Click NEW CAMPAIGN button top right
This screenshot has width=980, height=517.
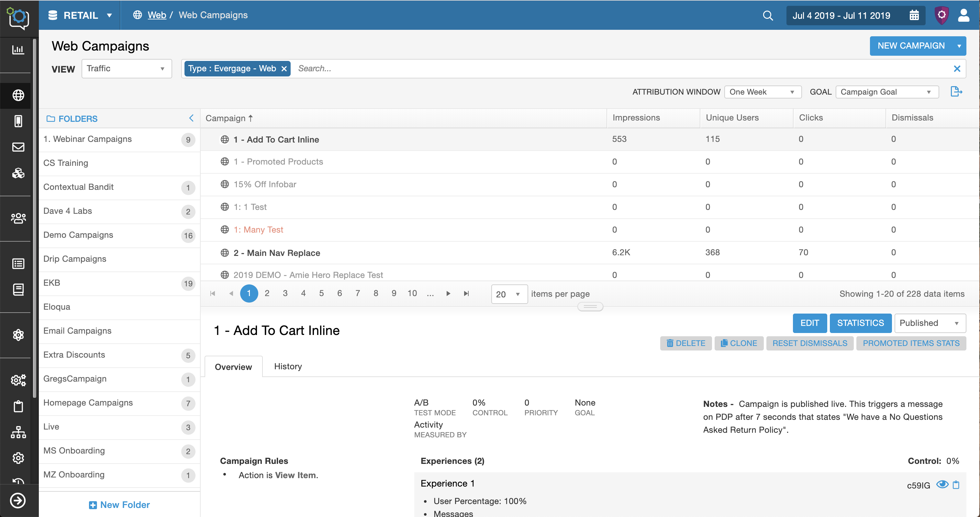tap(911, 45)
